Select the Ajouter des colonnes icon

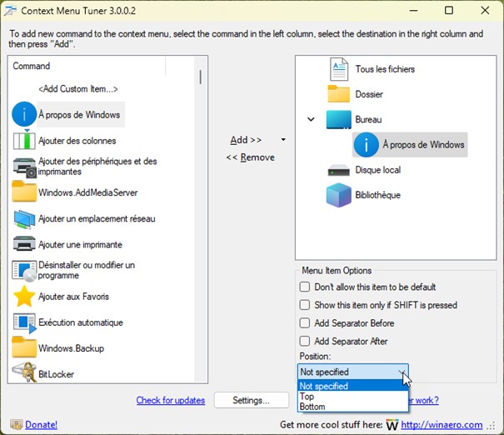tap(24, 141)
